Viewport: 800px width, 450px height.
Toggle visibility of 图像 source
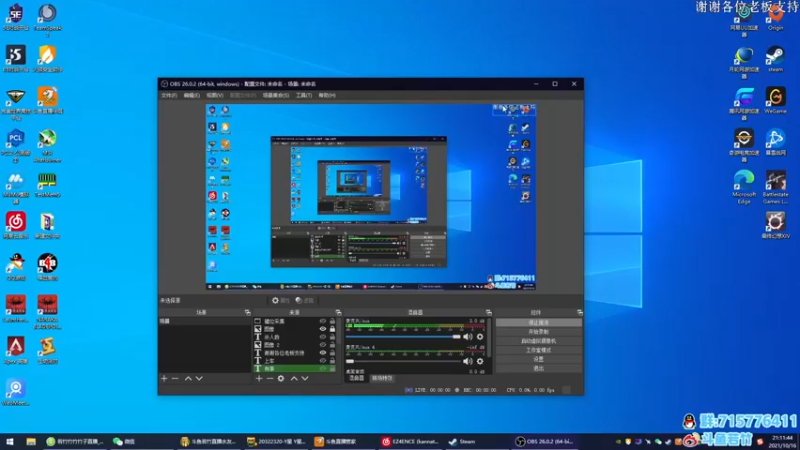pyautogui.click(x=322, y=329)
